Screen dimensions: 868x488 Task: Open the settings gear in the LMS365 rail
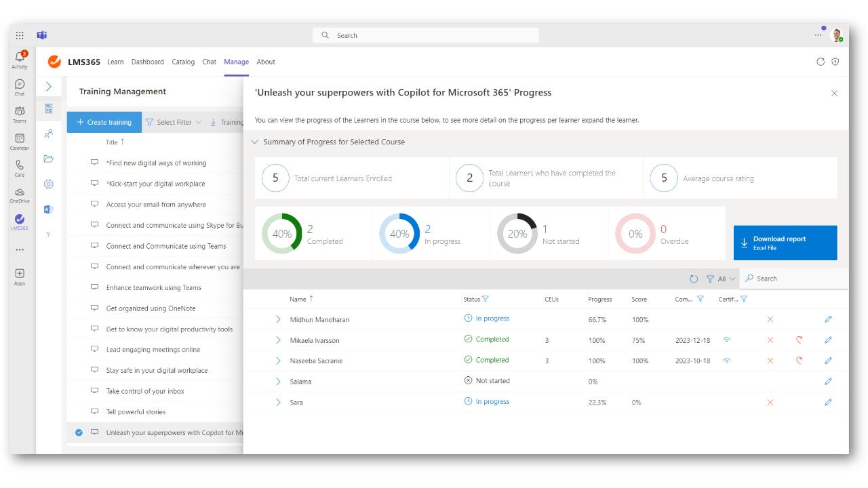(x=49, y=184)
